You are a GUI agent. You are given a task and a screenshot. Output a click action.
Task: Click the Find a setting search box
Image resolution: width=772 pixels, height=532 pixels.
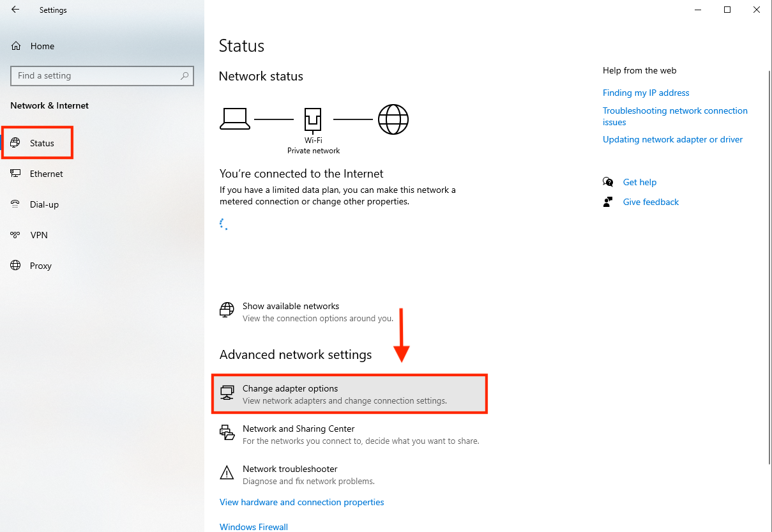pyautogui.click(x=102, y=75)
